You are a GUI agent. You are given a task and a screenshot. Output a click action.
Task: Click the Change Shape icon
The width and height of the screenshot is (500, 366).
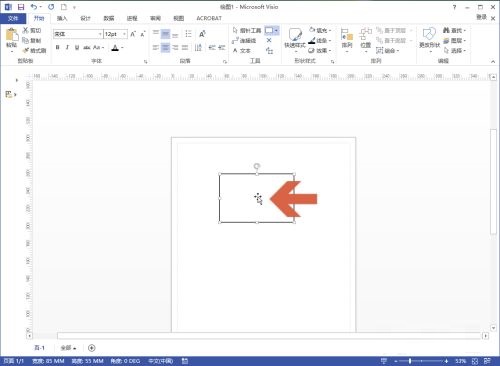tap(429, 34)
